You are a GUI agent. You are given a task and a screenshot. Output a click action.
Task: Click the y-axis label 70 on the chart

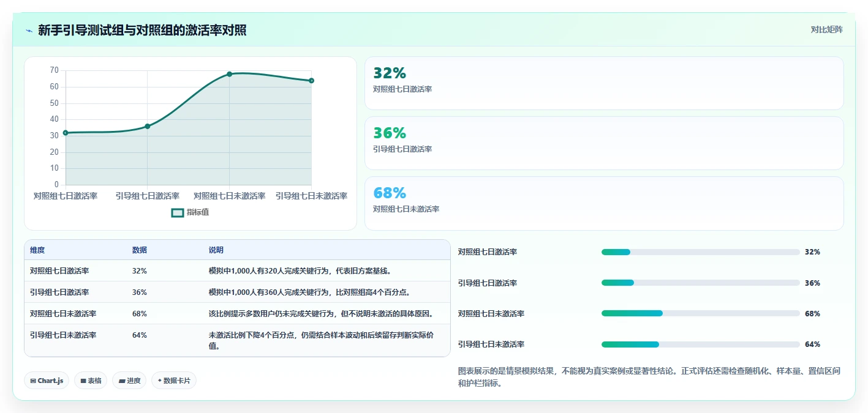55,70
